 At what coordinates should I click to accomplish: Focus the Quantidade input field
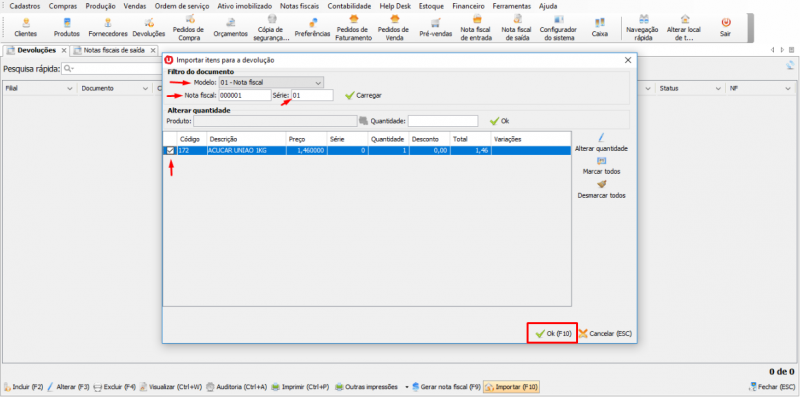coord(443,121)
